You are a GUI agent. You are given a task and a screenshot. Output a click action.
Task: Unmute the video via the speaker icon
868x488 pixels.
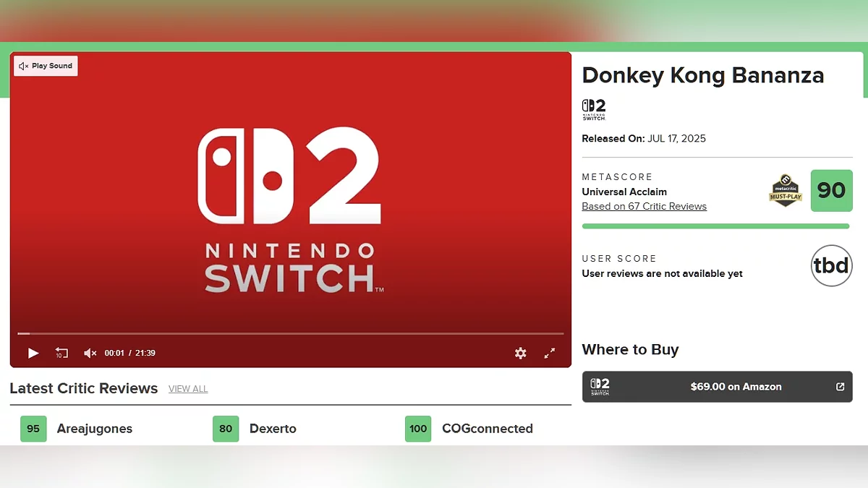click(x=90, y=353)
